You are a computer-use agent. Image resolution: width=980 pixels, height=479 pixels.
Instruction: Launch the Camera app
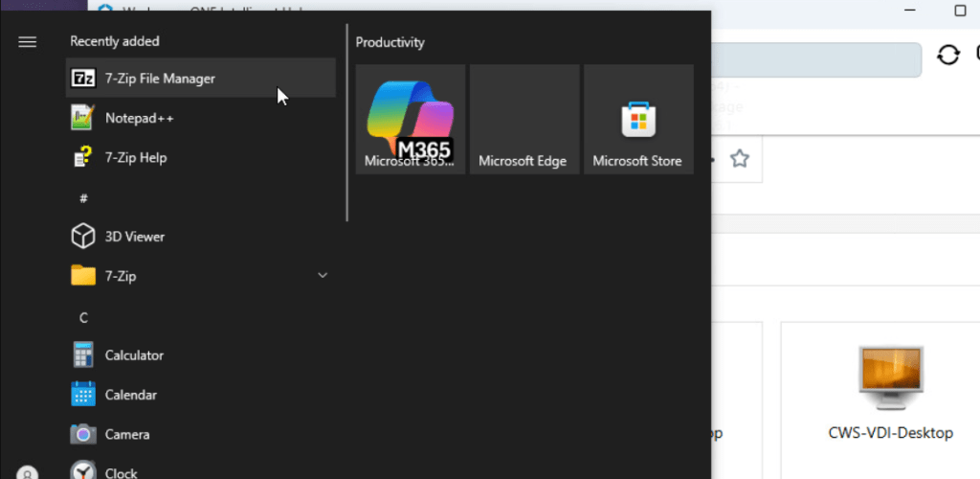[x=126, y=434]
